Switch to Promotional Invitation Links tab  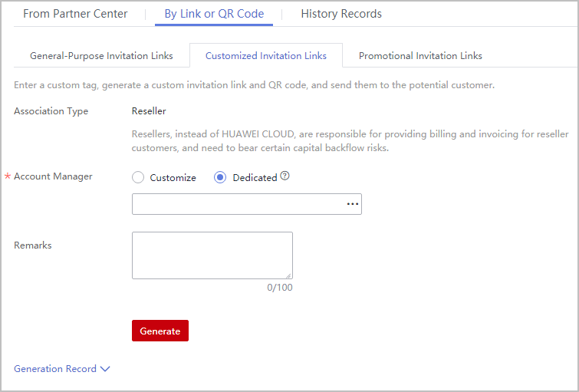click(420, 56)
